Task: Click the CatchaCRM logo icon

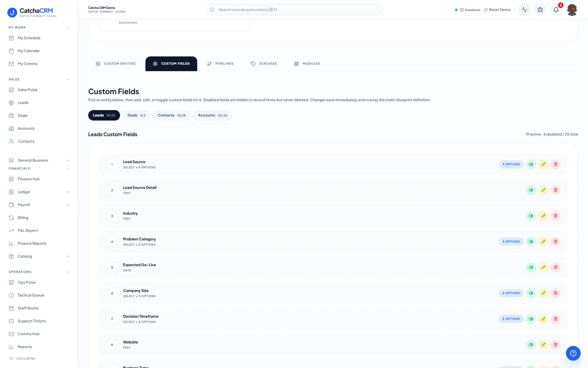Action: click(12, 13)
